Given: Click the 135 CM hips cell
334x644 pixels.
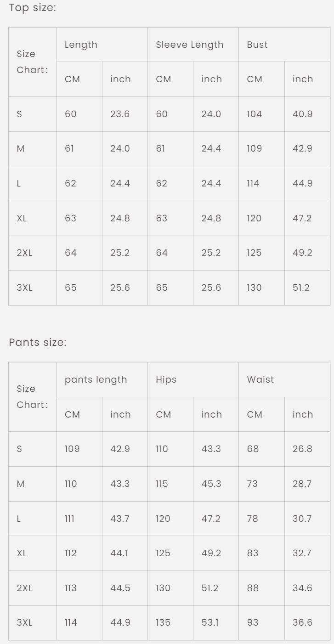Looking at the screenshot, I should click(163, 622).
